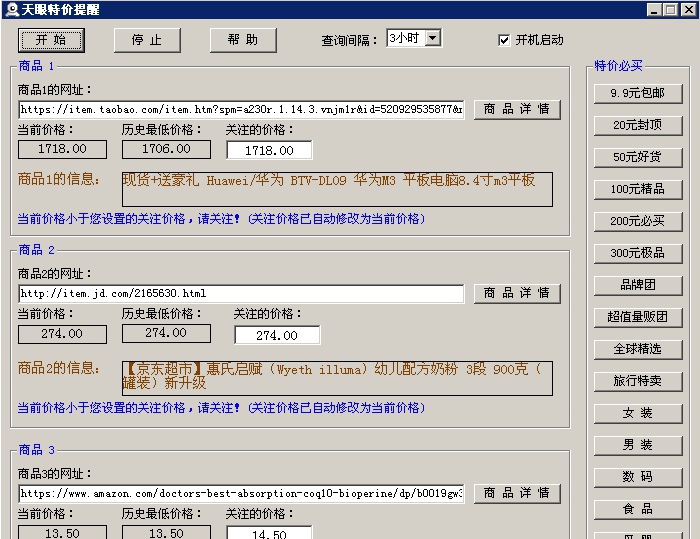
Task: Open the 品牌团 category
Action: point(638,285)
